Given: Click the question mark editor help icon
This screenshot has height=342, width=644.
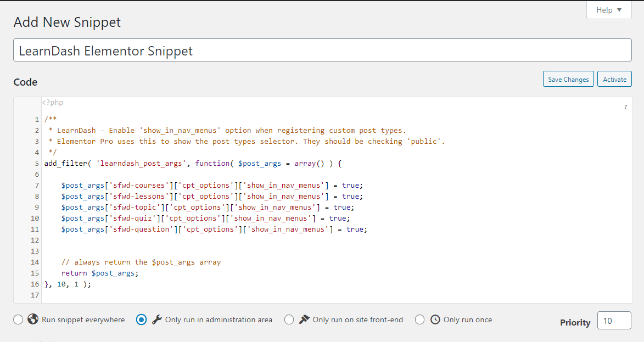Looking at the screenshot, I should 625,107.
